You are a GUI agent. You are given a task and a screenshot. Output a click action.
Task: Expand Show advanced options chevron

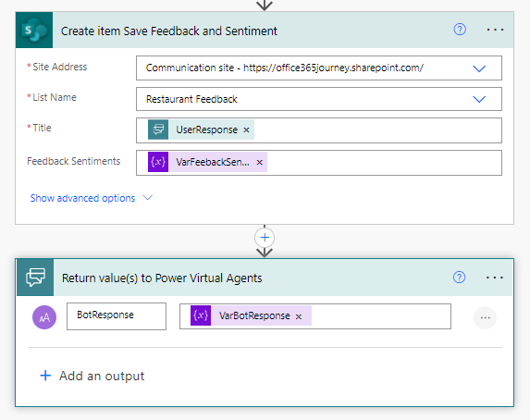click(x=148, y=197)
